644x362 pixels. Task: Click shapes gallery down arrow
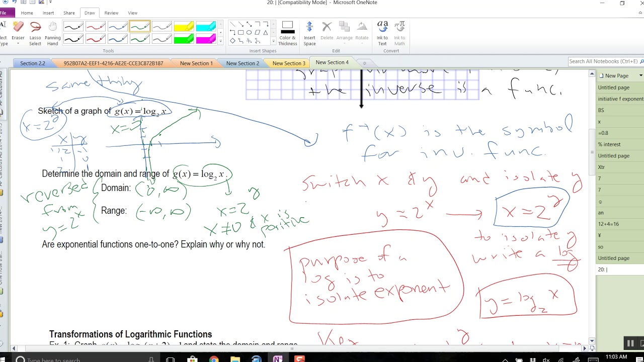click(274, 33)
